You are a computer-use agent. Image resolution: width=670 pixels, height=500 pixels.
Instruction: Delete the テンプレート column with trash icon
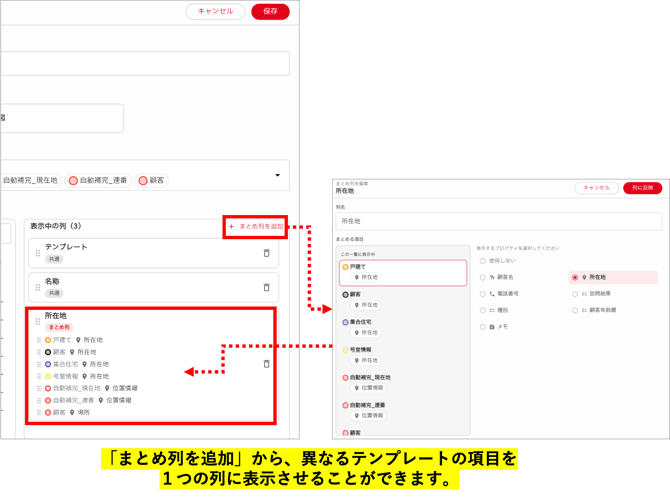pyautogui.click(x=266, y=253)
